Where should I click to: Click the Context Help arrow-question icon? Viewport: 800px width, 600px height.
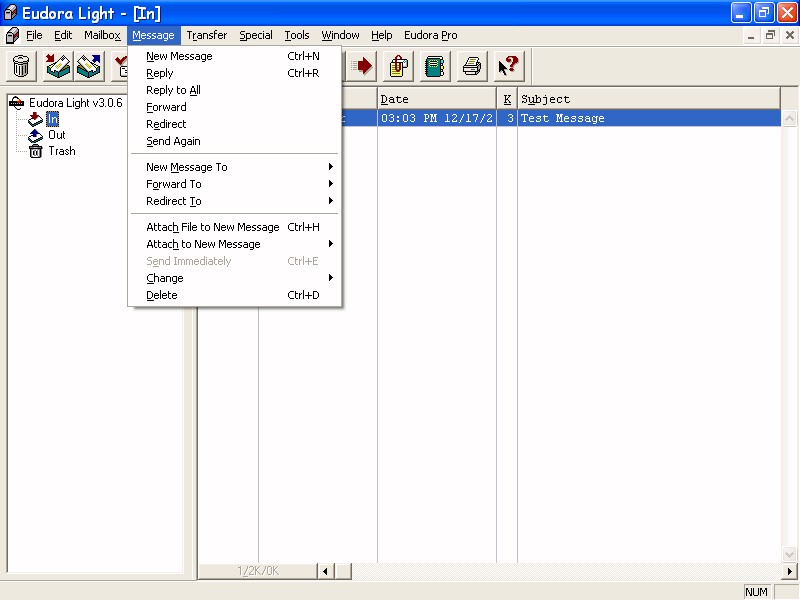508,66
